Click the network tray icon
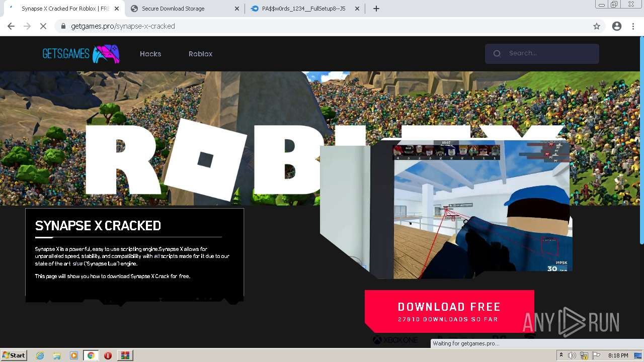 tap(584, 355)
